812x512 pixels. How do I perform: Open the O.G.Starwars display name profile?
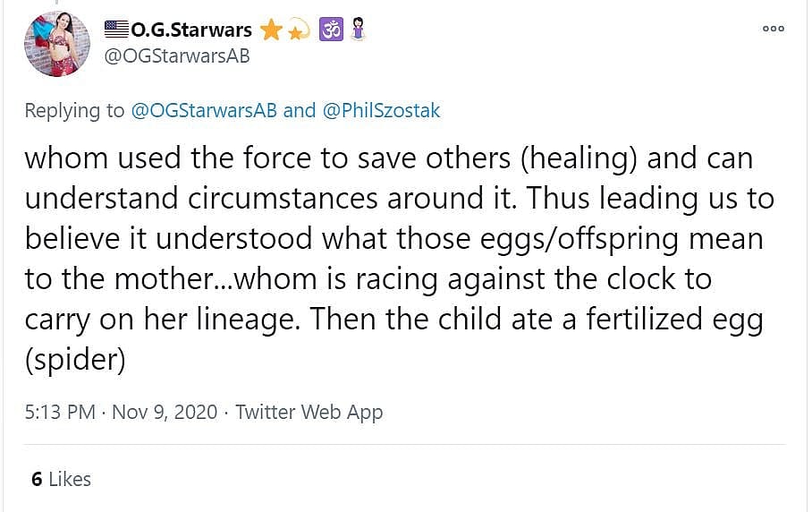click(191, 30)
